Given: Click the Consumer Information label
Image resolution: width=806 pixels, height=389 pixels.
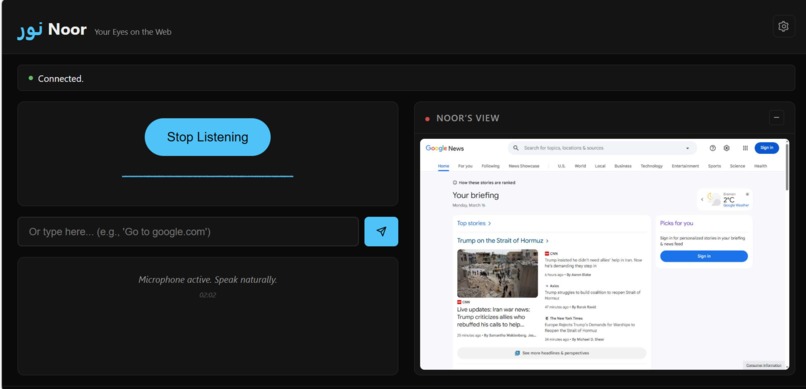Looking at the screenshot, I should (x=764, y=365).
